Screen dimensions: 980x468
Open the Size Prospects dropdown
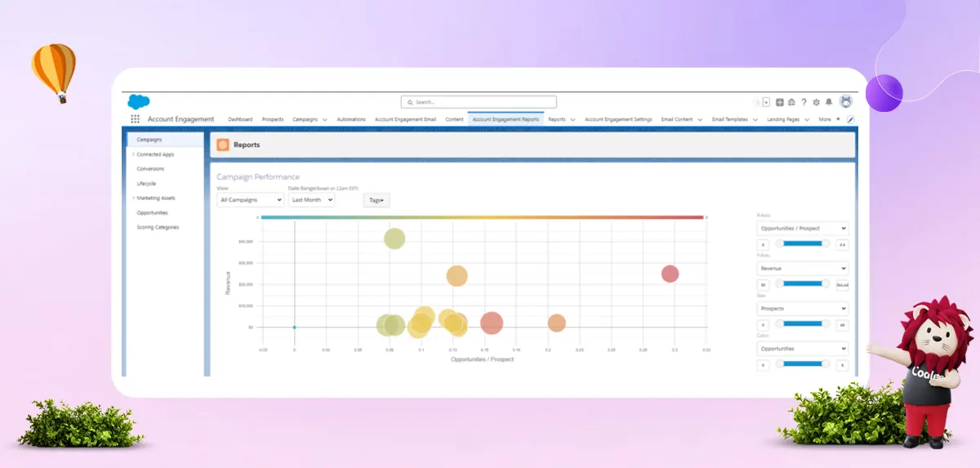[x=803, y=308]
